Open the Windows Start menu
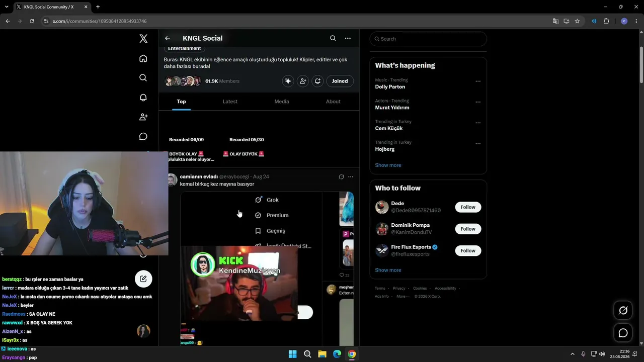The image size is (644, 362). click(x=292, y=354)
